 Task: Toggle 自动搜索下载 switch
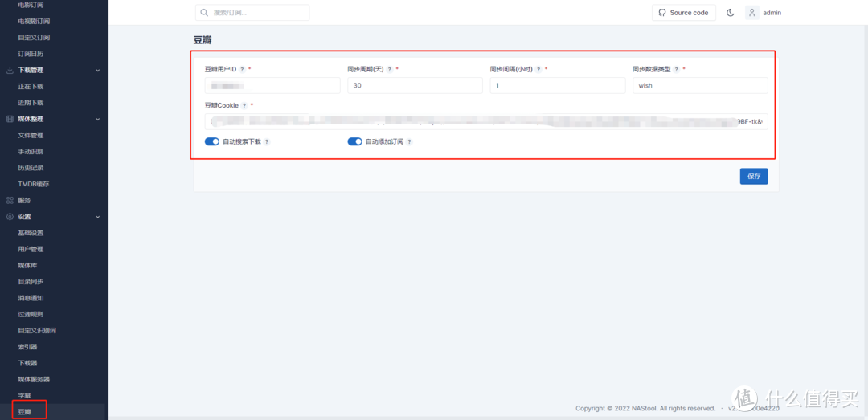click(212, 141)
